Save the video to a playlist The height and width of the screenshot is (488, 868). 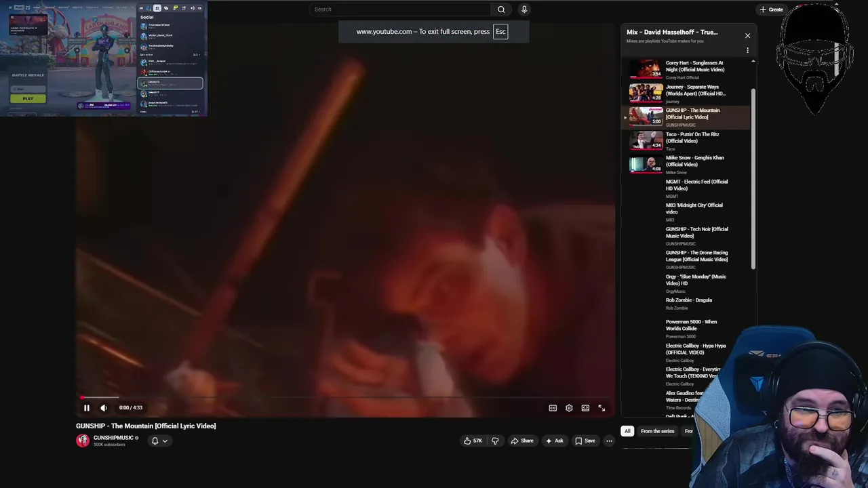[x=585, y=441]
